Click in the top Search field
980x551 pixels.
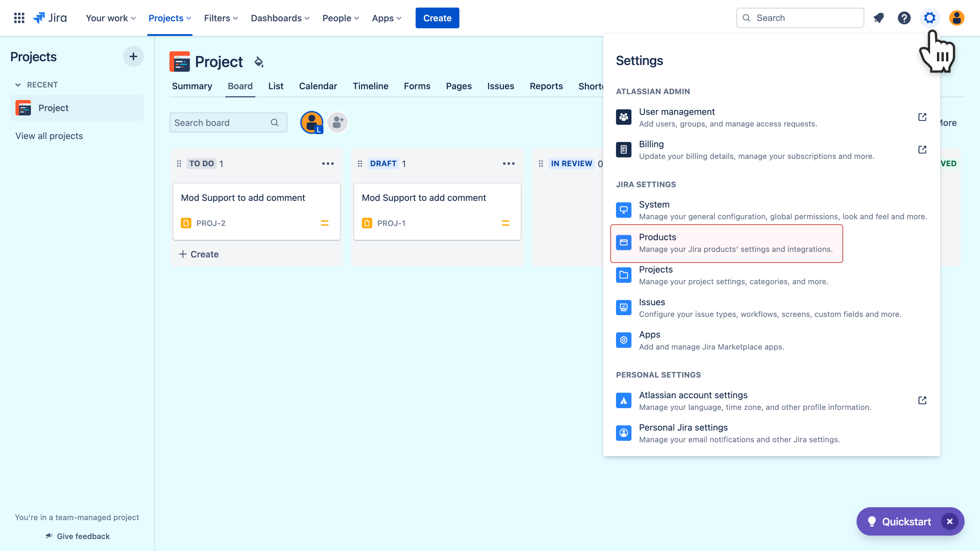800,18
